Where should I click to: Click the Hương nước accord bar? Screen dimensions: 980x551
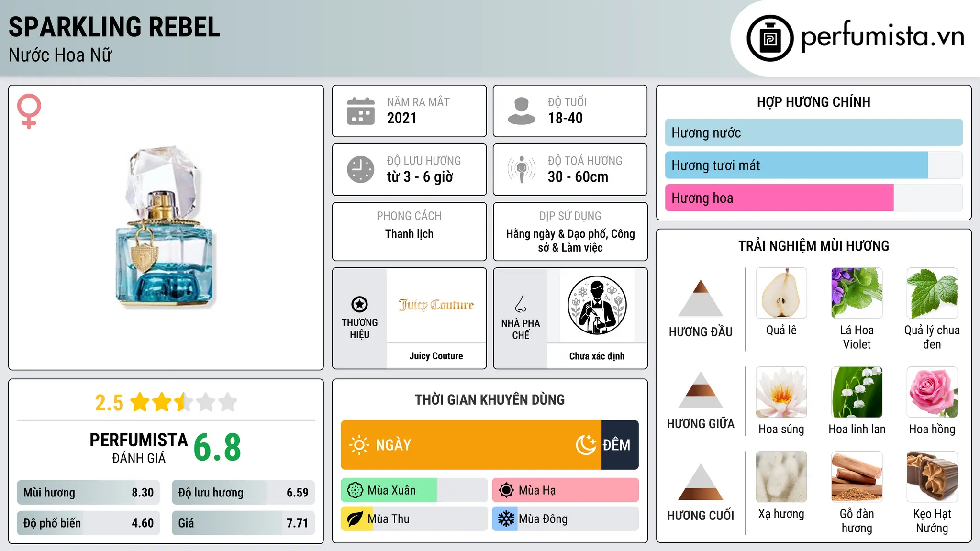[813, 132]
